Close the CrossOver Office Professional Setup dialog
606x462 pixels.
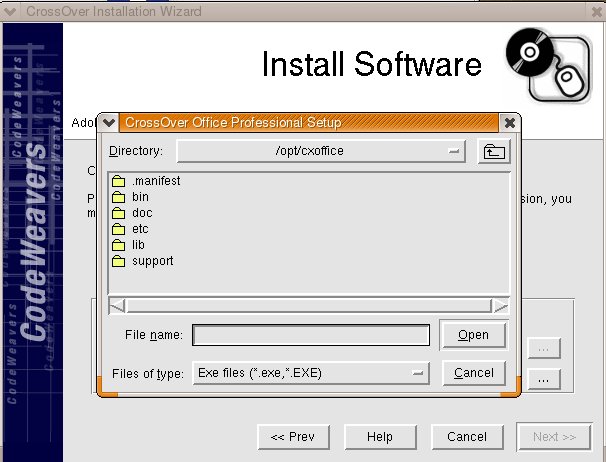[510, 122]
